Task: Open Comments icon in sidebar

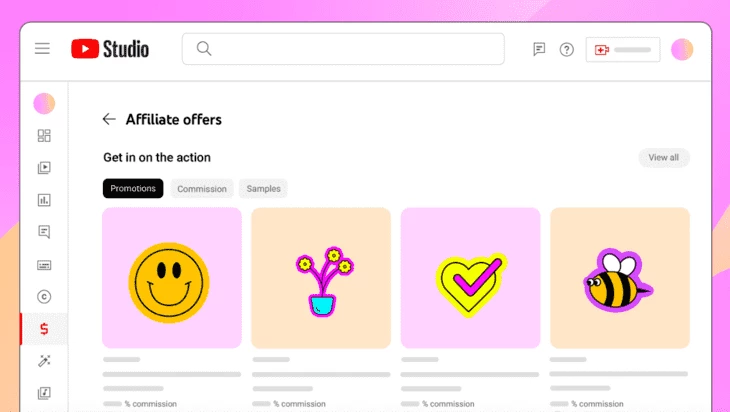Action: 44,232
